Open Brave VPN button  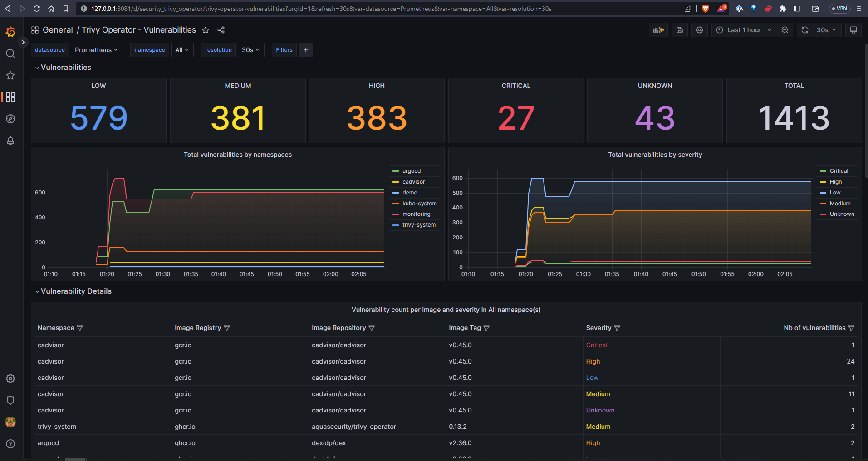coord(839,9)
